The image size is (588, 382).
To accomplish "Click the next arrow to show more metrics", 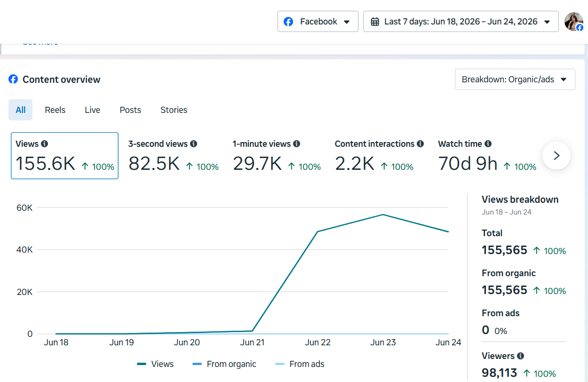I will click(556, 156).
